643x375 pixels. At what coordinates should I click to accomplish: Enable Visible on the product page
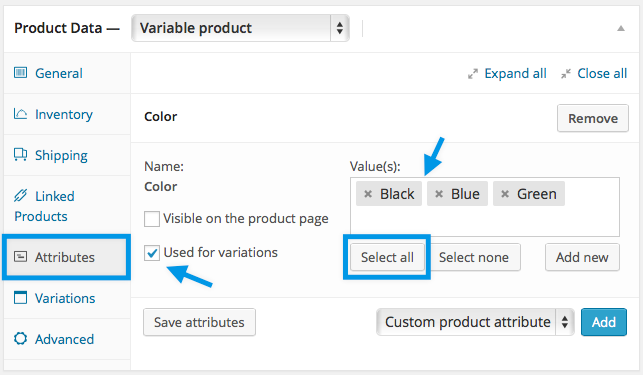click(152, 219)
